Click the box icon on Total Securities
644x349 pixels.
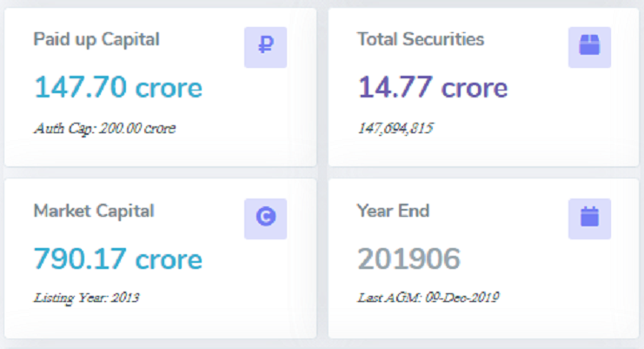(589, 47)
